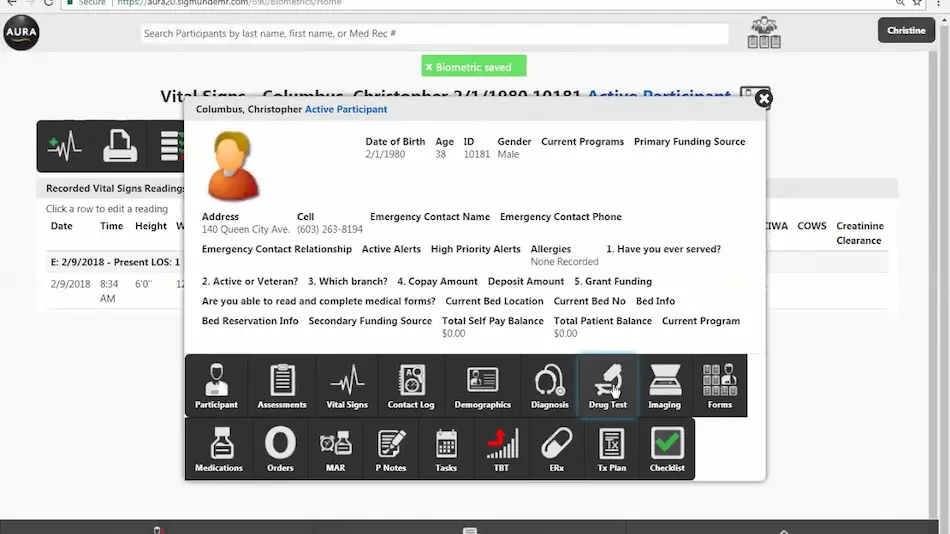Click the Total Self Pay Balance $0.00 value
Screen dimensions: 950x534
(454, 333)
